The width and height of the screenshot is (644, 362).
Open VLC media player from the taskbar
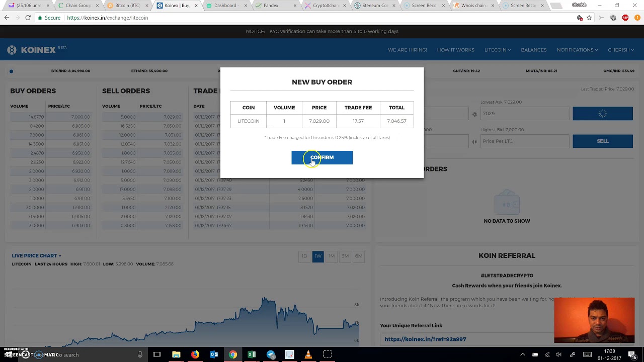(308, 355)
